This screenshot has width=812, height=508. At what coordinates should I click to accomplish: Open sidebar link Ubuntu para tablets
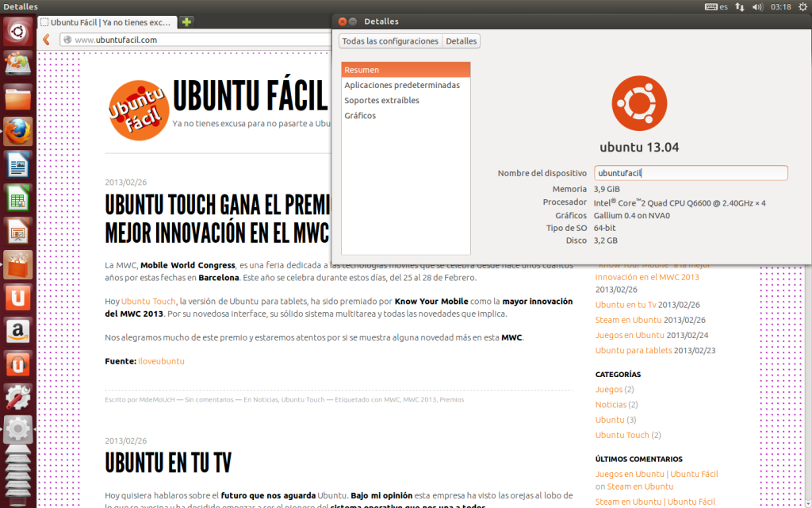(634, 350)
